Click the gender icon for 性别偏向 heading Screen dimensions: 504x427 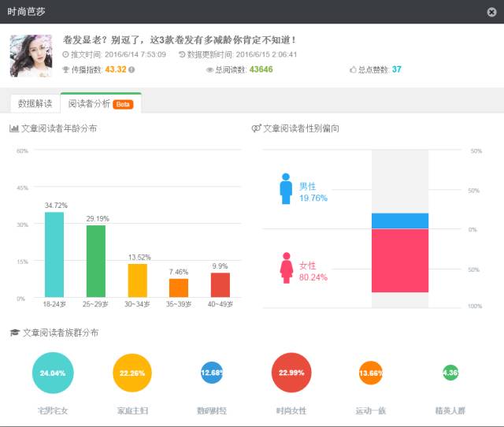click(256, 128)
